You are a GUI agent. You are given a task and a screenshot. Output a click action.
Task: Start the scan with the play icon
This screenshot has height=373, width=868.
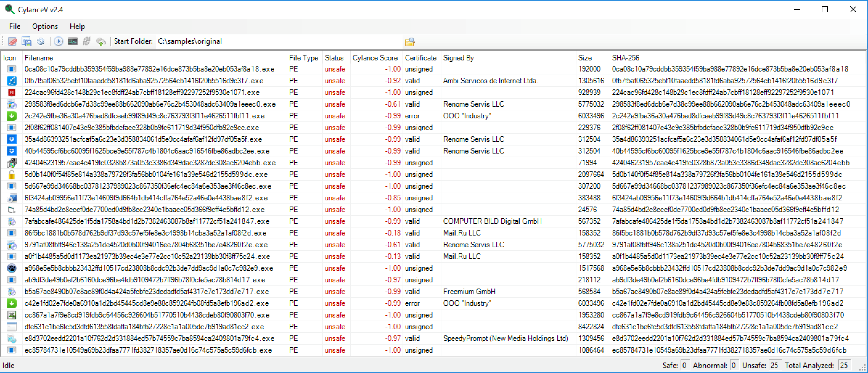[x=58, y=41]
